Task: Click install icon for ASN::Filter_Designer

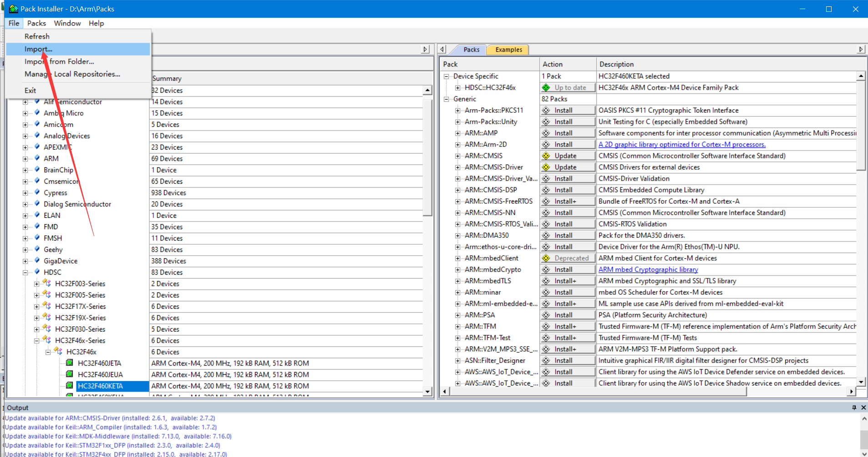Action: [546, 361]
